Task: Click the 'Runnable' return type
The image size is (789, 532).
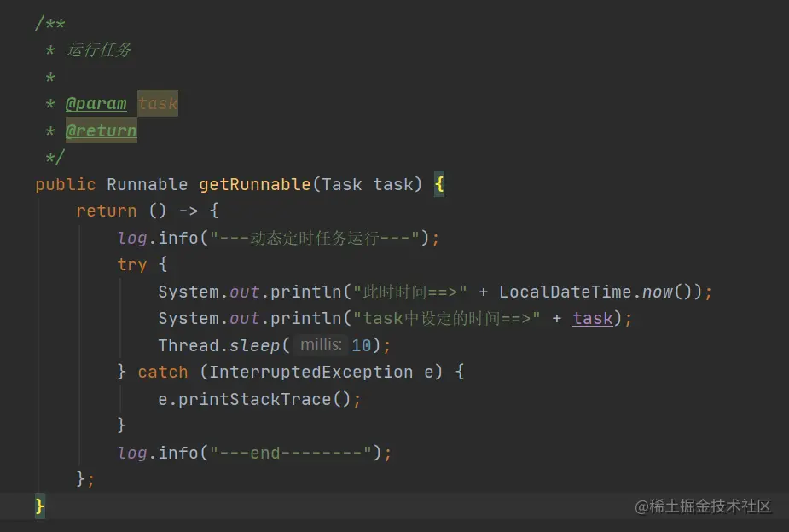Action: 147,184
